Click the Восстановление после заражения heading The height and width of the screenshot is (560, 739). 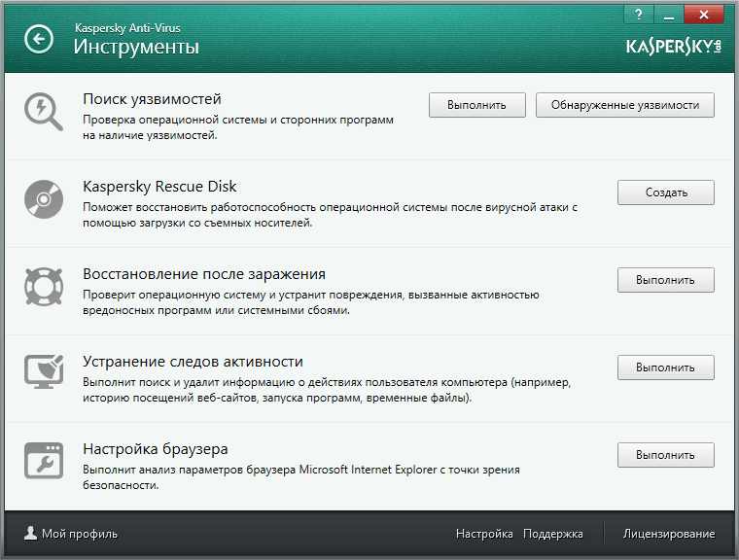pos(204,274)
